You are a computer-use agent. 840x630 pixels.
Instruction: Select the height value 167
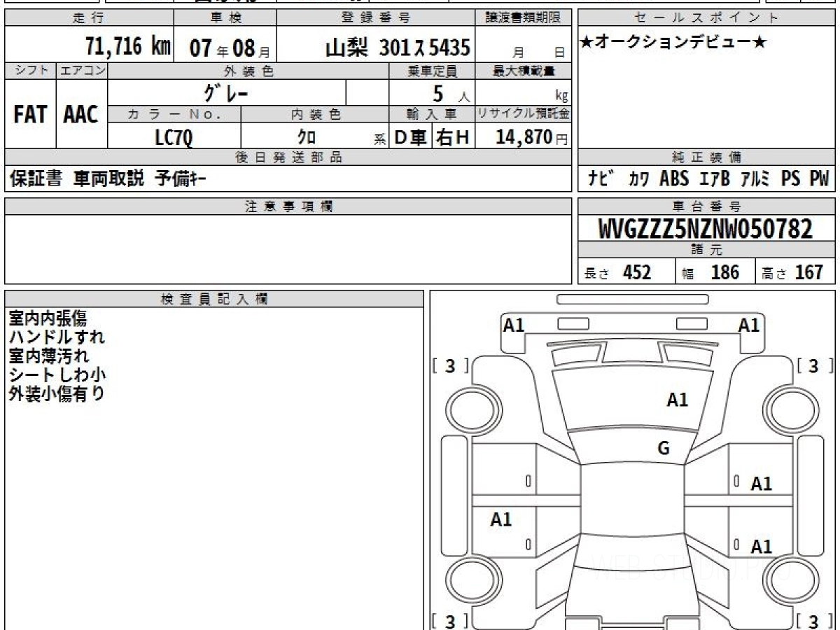[809, 272]
